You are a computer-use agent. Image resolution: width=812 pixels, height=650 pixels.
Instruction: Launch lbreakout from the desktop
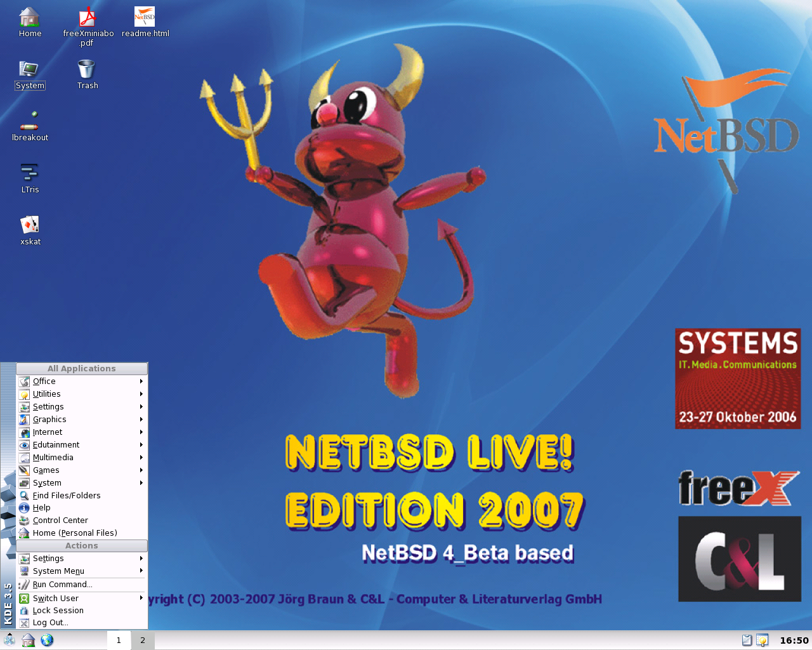coord(30,126)
